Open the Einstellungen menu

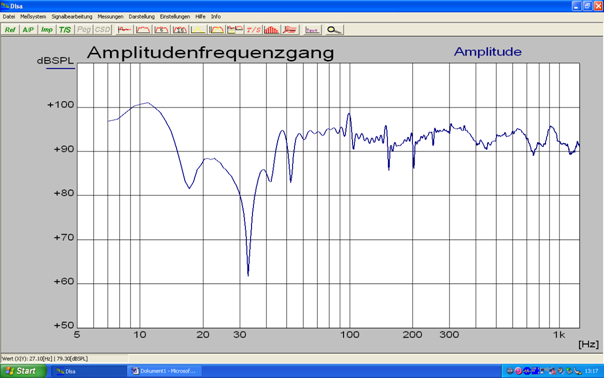point(175,17)
